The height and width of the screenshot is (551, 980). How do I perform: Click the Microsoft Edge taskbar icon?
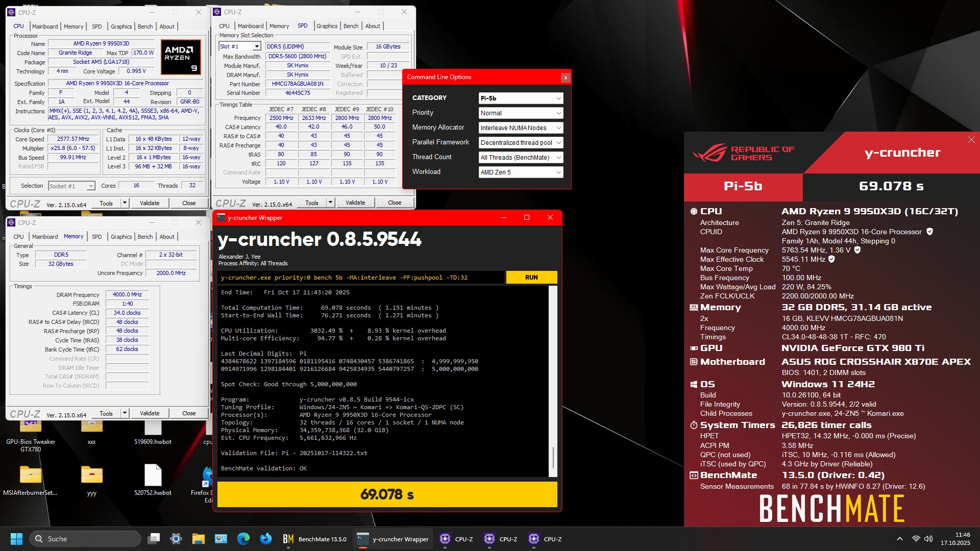(x=243, y=539)
